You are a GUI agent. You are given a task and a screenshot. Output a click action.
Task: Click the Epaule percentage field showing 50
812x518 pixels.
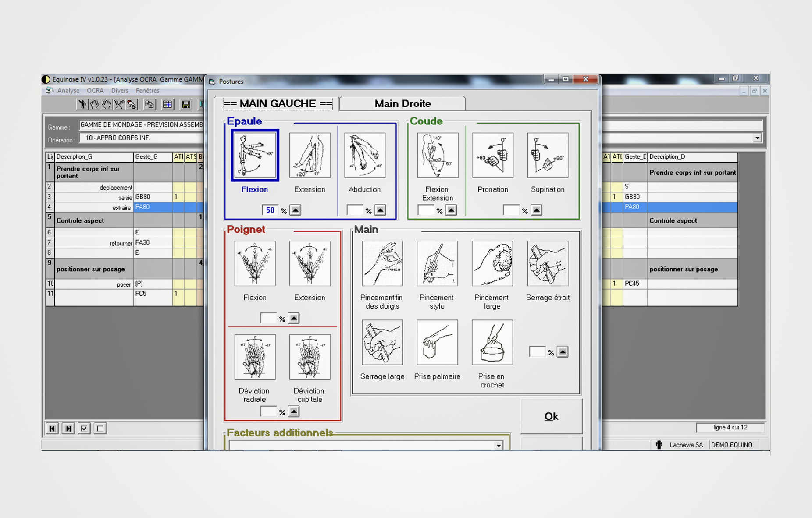click(270, 210)
